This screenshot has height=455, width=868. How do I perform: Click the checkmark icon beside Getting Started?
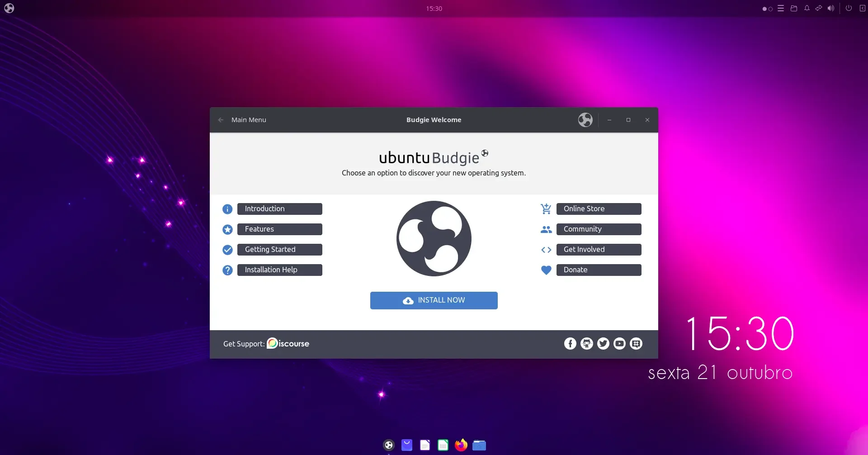pos(227,250)
